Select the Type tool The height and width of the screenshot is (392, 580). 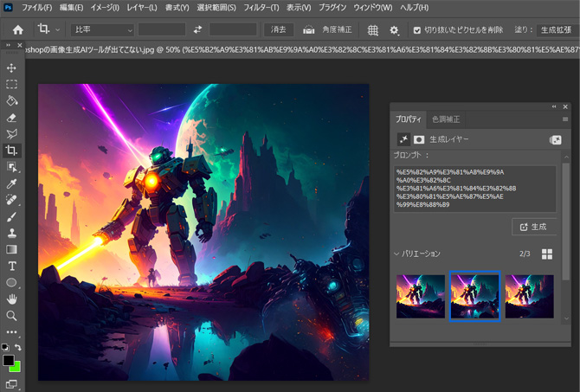click(11, 267)
